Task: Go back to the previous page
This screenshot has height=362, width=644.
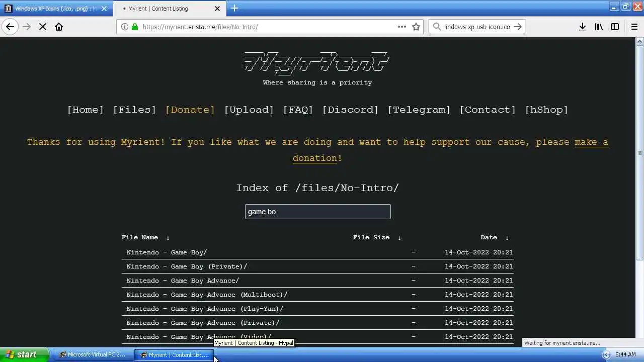Action: (x=10, y=27)
